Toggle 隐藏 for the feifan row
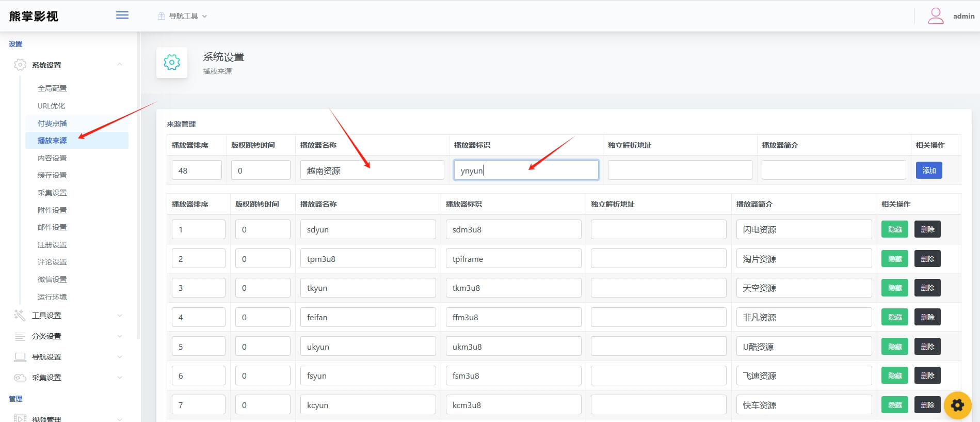The height and width of the screenshot is (422, 980). [x=894, y=317]
